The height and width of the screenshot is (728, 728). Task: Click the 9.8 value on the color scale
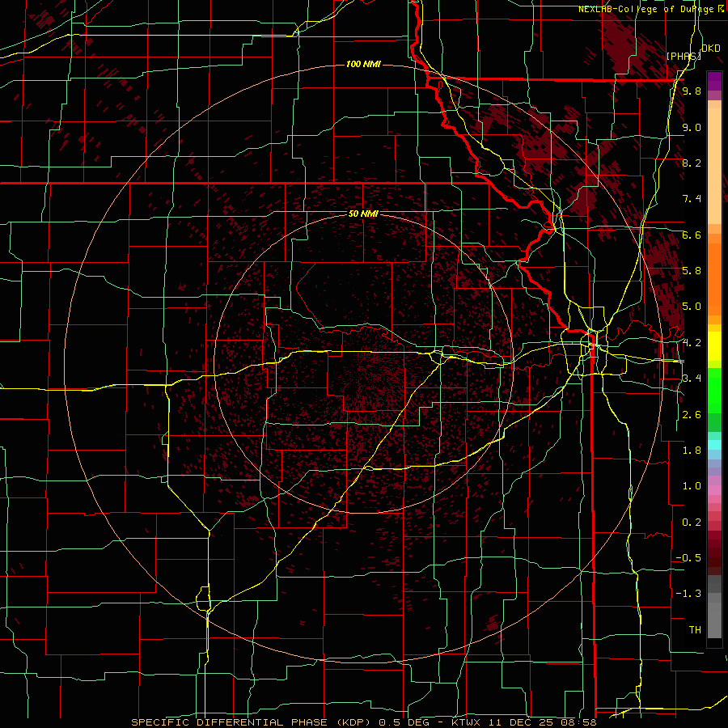(x=692, y=91)
